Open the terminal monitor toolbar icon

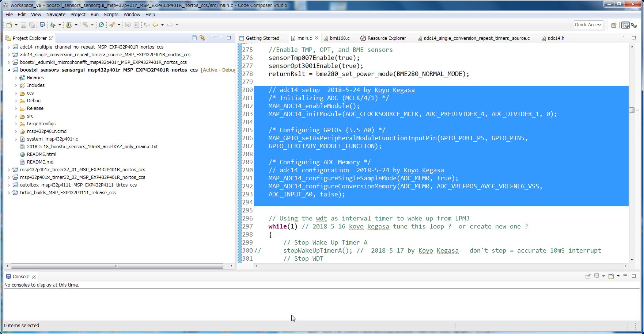[42, 25]
